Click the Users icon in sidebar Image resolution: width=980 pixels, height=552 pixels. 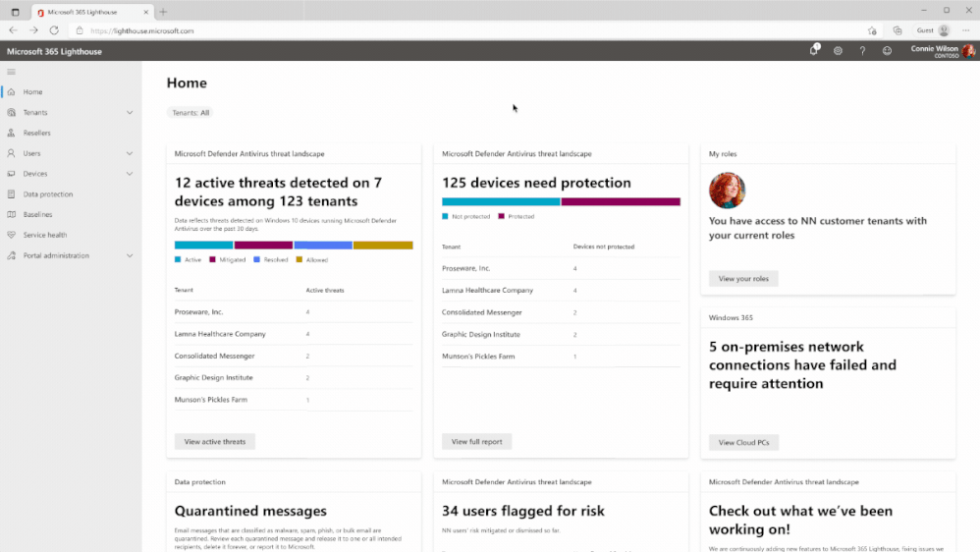[11, 153]
